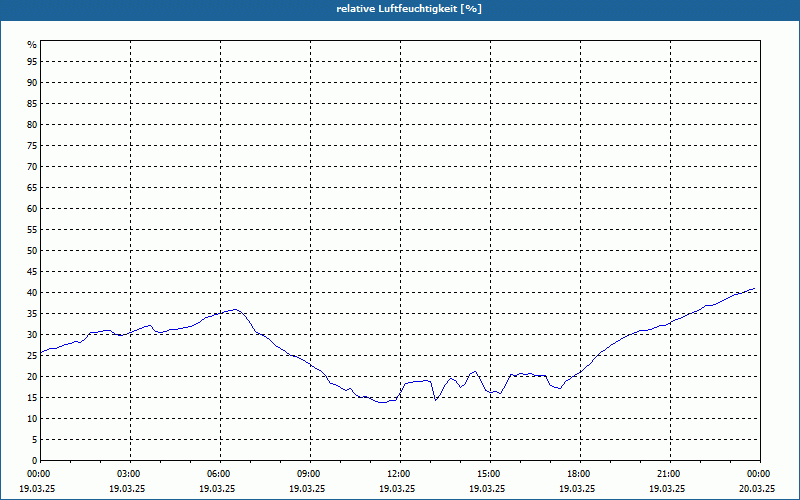Viewport: 800px width, 500px height.
Task: Click the 21:00 time axis label
Action: (670, 474)
